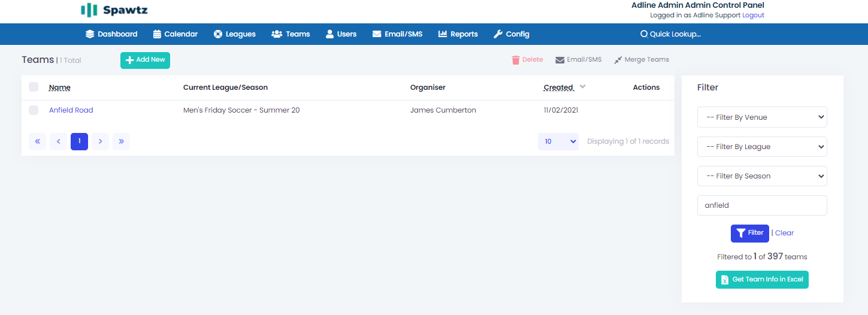
Task: Click the Current League/Season column header
Action: (225, 87)
